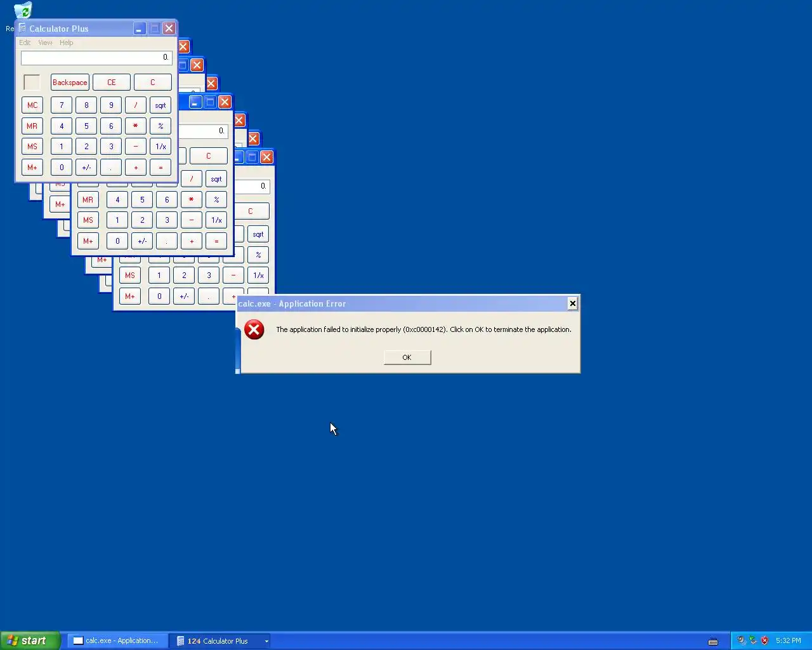Click the display field of frontmost Calculator Plus
The image size is (812, 650).
click(96, 58)
